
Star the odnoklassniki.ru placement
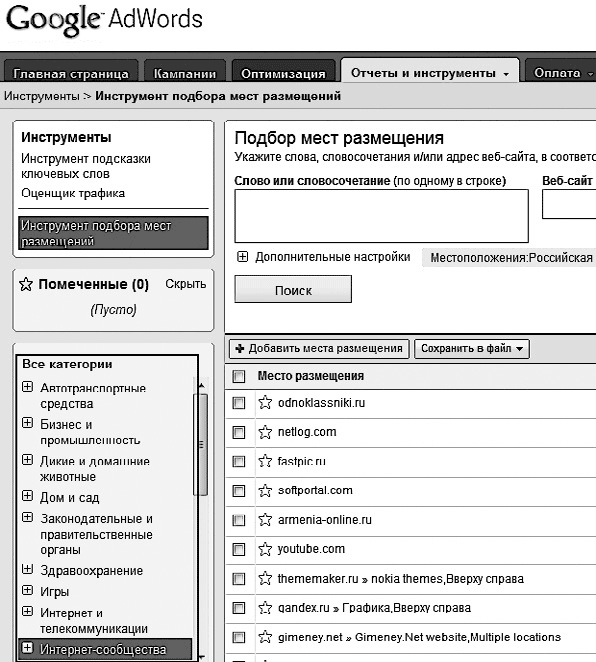[265, 402]
